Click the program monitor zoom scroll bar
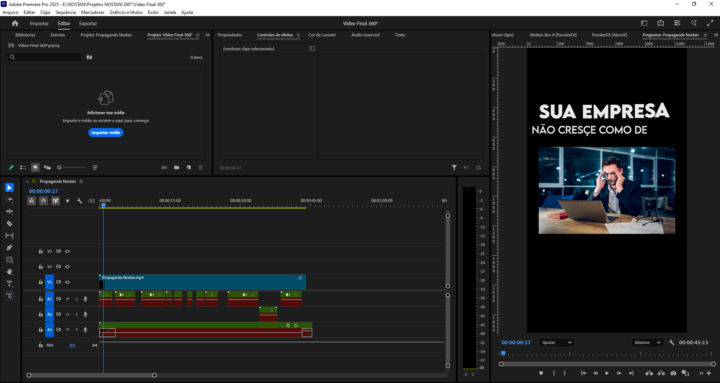 click(607, 364)
